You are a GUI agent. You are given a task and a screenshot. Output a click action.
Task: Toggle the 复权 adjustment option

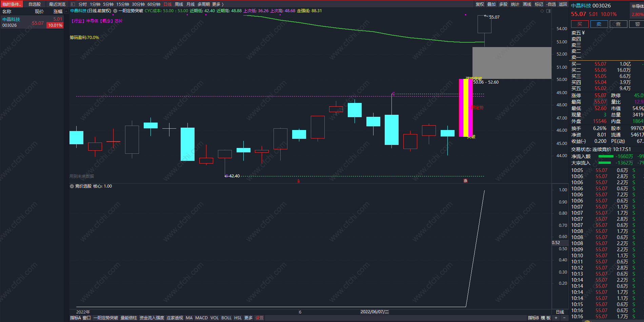coord(480,4)
